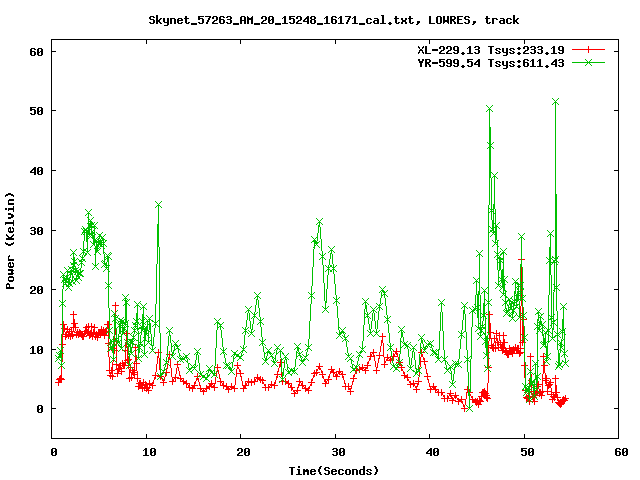Click the x-axis tick label 60

pyautogui.click(x=621, y=452)
